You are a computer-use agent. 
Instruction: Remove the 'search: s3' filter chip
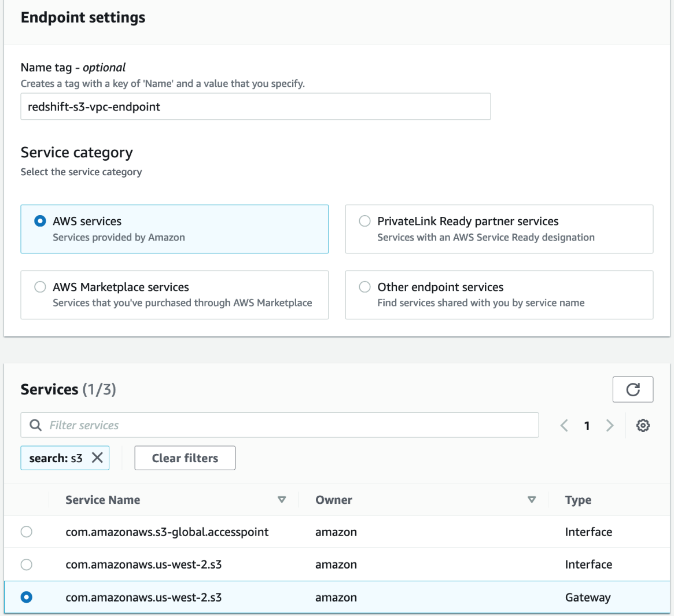click(97, 458)
